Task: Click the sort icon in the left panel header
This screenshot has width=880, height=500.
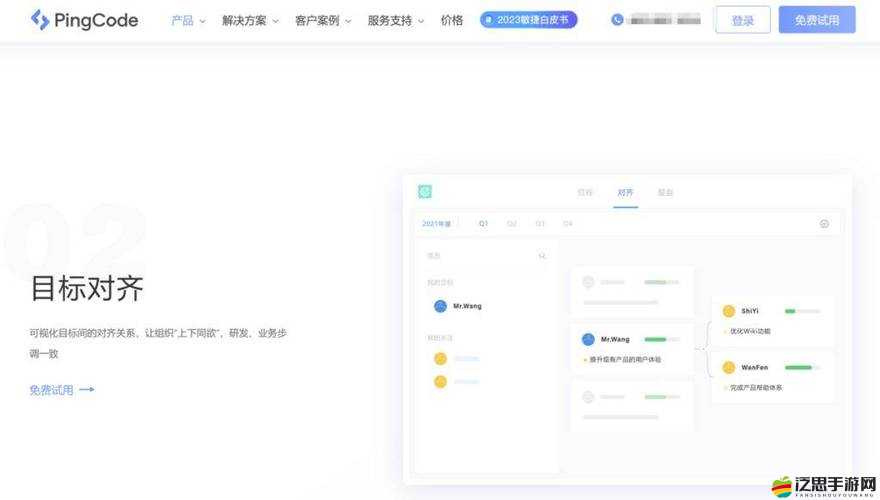Action: 542,256
